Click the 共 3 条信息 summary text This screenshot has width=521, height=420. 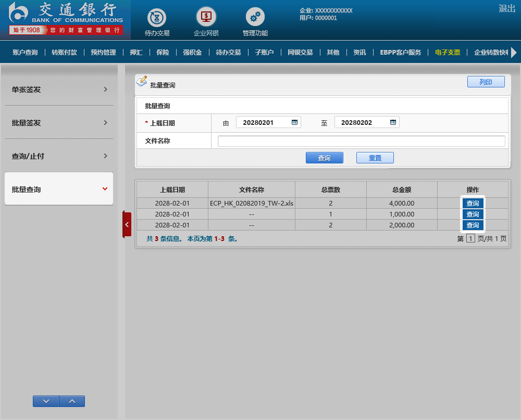click(x=164, y=238)
